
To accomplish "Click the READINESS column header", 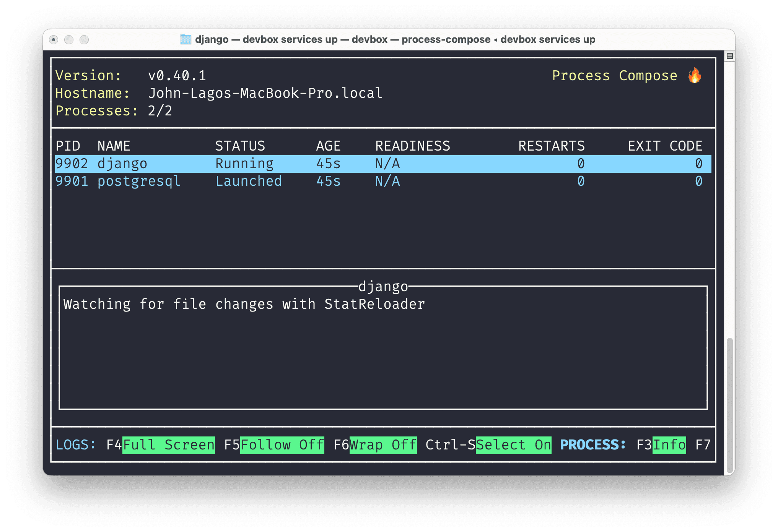I will [413, 146].
